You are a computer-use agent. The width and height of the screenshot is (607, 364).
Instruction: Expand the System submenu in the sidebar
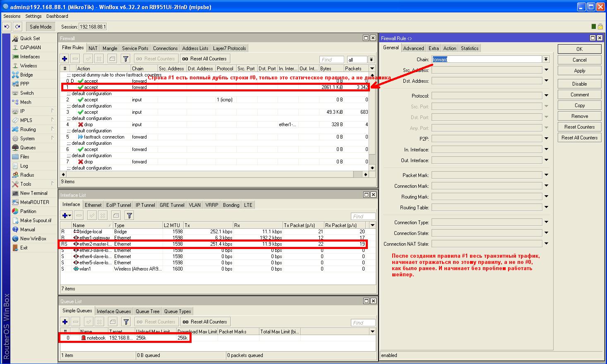53,138
